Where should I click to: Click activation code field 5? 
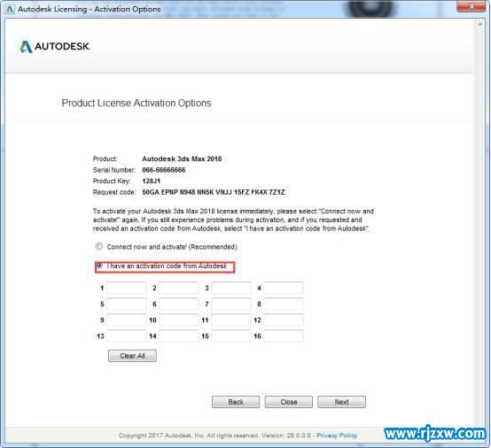(127, 304)
